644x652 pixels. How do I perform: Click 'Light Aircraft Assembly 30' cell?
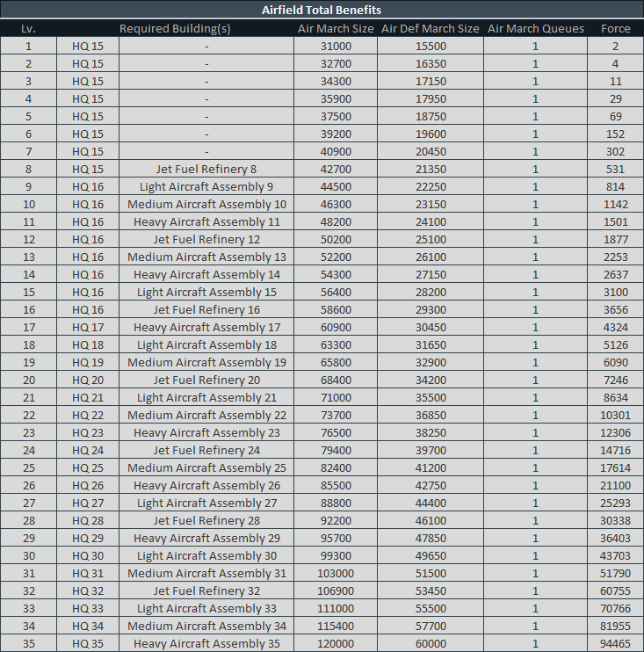click(206, 555)
